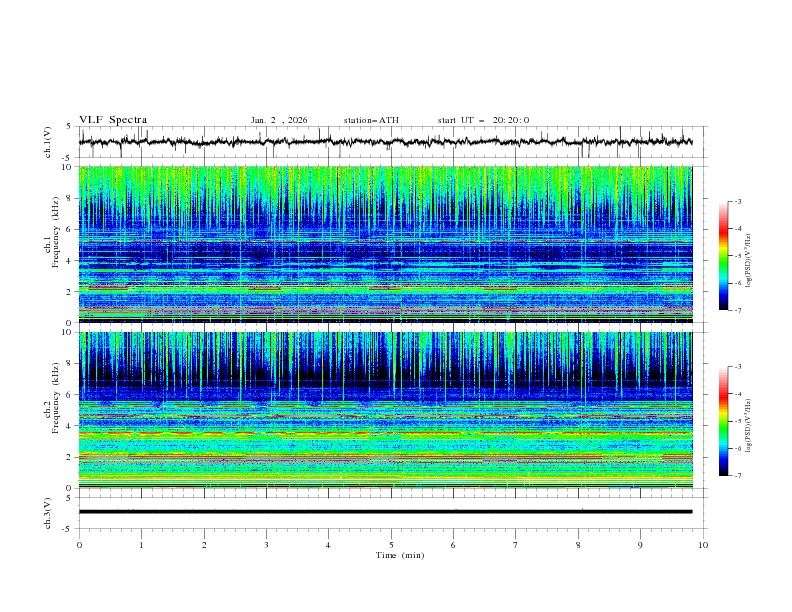This screenshot has height=612, width=792.
Task: Click the '5' tick on ch.1(V) axis
Action: point(69,127)
